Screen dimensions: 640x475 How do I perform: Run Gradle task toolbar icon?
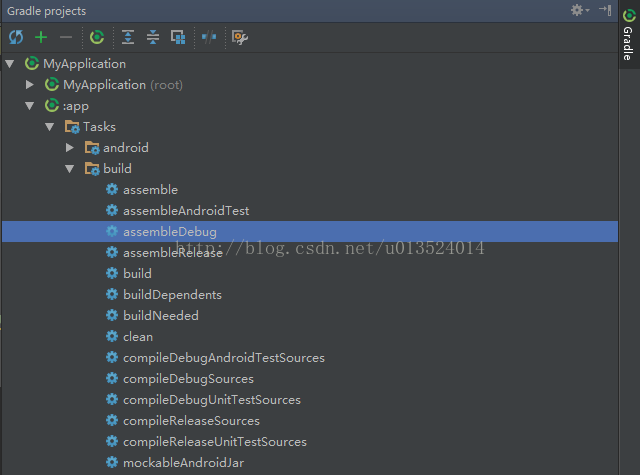(97, 37)
